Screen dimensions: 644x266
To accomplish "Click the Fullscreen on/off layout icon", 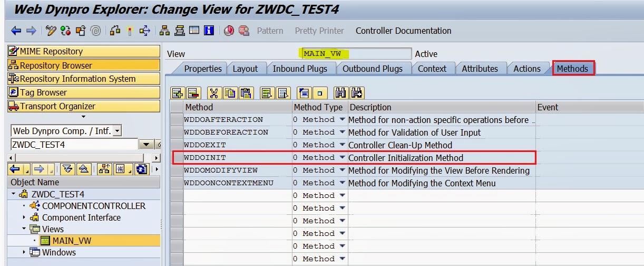I will coord(194,31).
